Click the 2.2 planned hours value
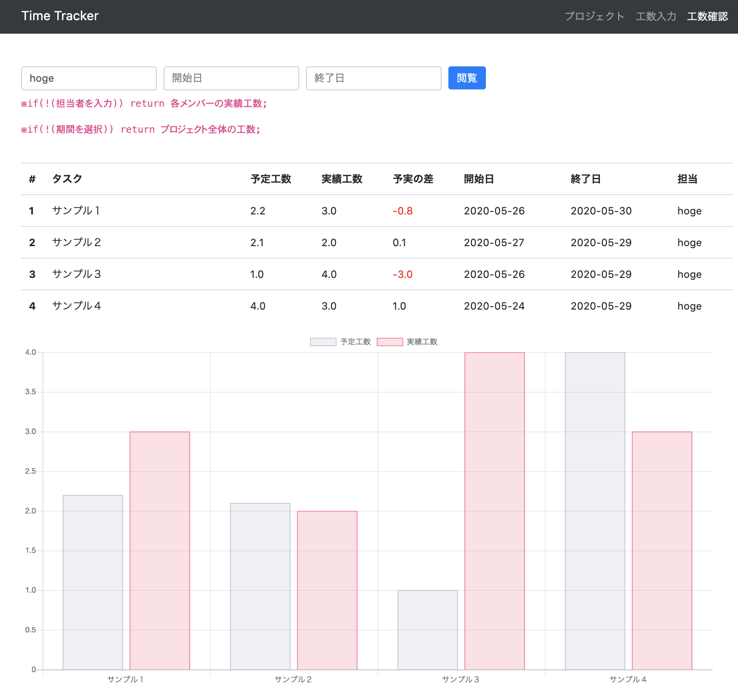The width and height of the screenshot is (738, 700). [258, 211]
